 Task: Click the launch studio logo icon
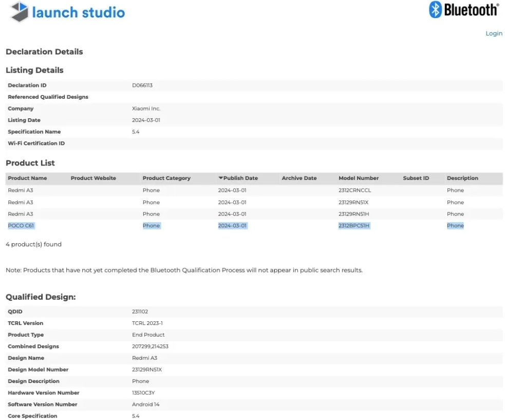click(x=20, y=12)
